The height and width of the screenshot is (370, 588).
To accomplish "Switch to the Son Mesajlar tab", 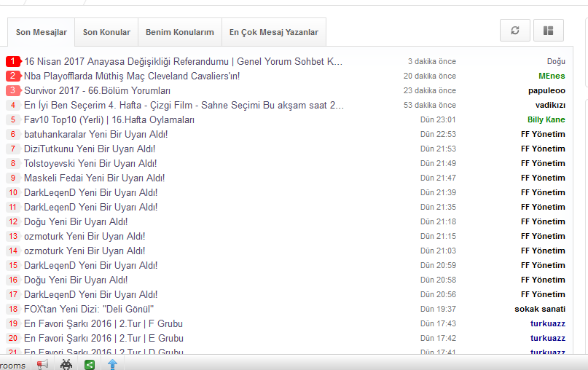I will tap(41, 33).
